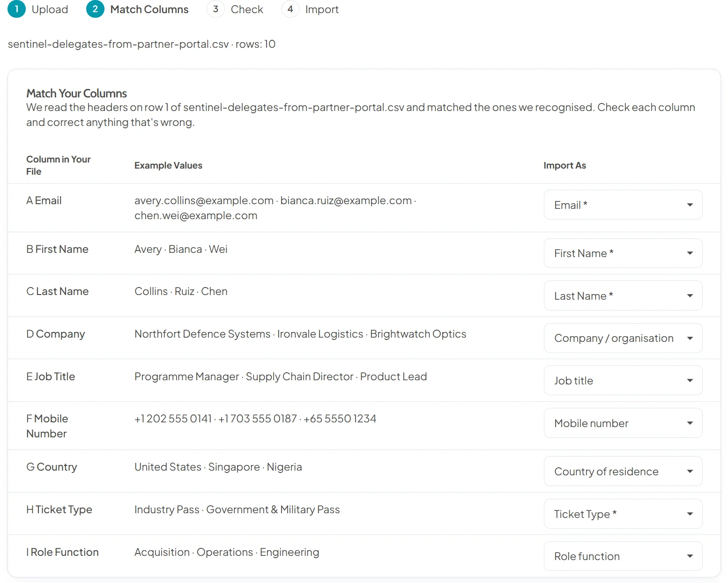Click the file name and row count text
This screenshot has height=583, width=728.
[x=141, y=44]
